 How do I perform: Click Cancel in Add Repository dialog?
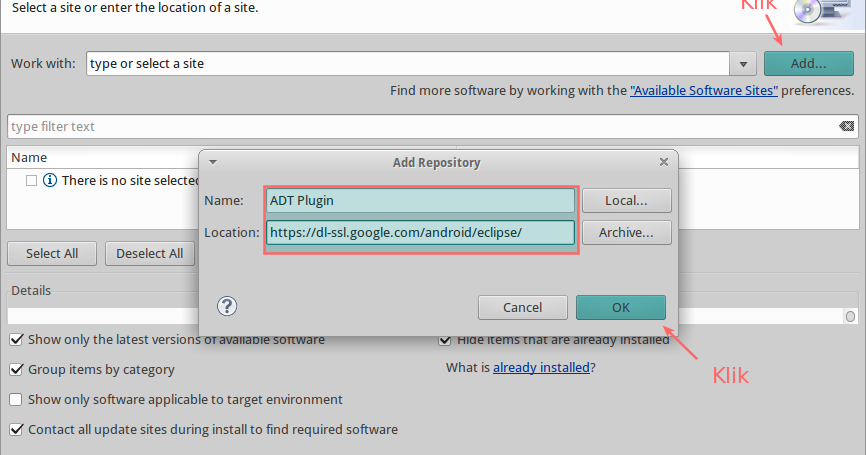point(522,308)
